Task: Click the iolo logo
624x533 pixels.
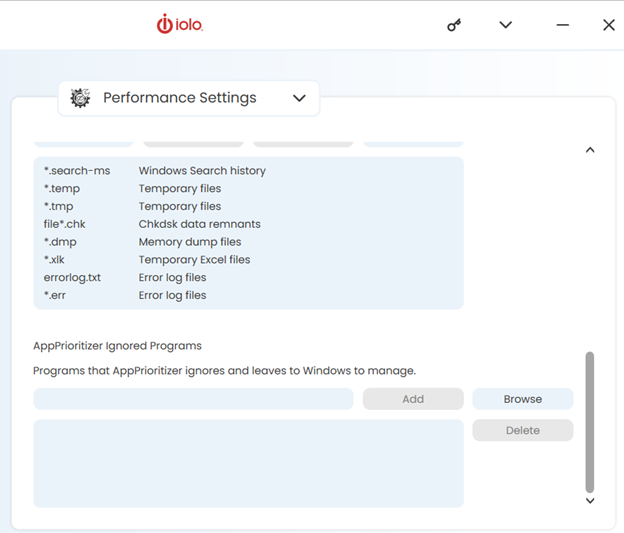Action: (x=180, y=24)
